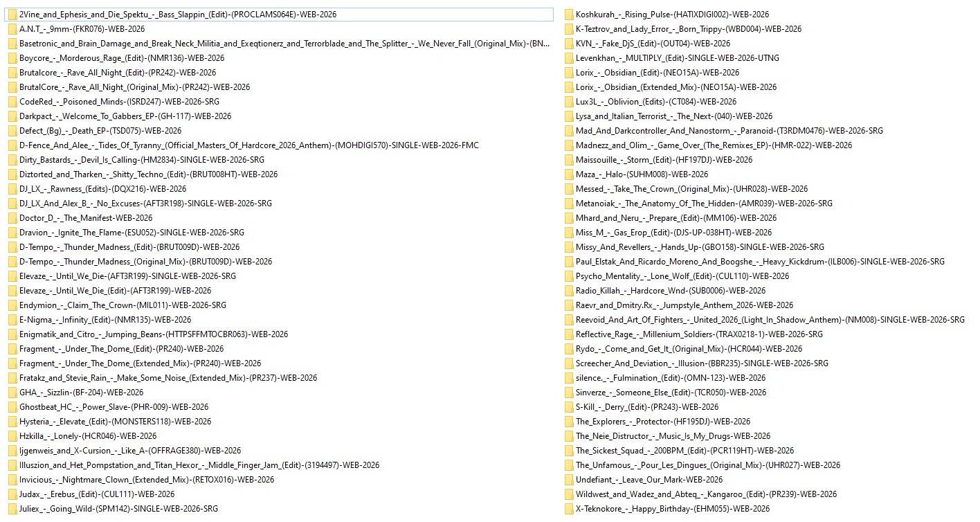Select Screecher And Deviation Illusion folder name
Viewport: 980px width, 522px height.
coord(702,363)
